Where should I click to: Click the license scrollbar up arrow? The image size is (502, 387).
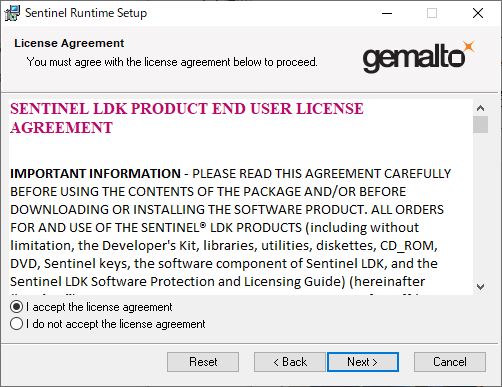coord(480,108)
